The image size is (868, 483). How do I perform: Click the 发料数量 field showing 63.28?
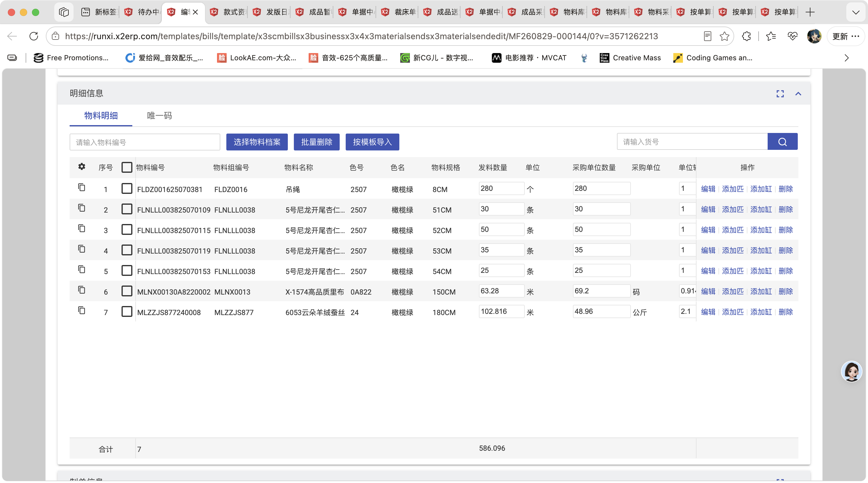[x=502, y=291]
